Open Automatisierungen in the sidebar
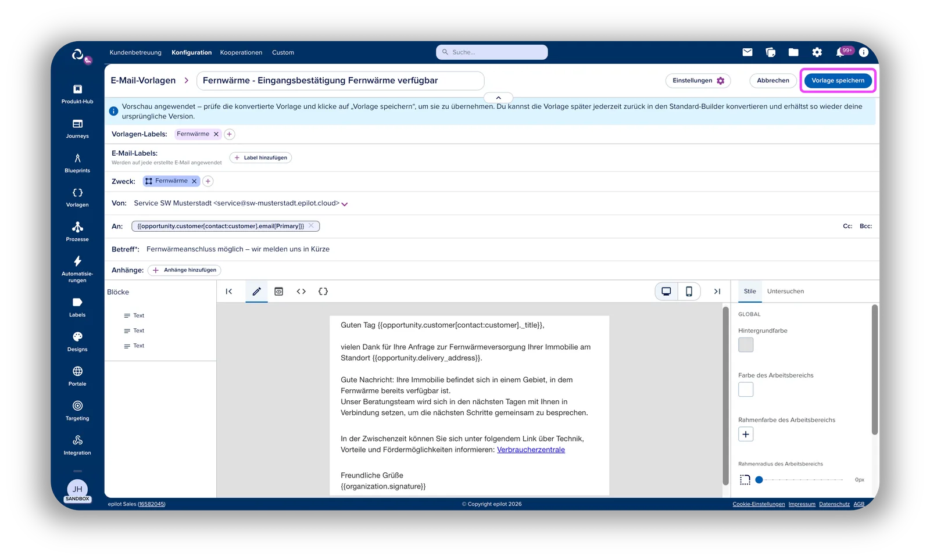Image resolution: width=930 pixels, height=560 pixels. point(77,269)
